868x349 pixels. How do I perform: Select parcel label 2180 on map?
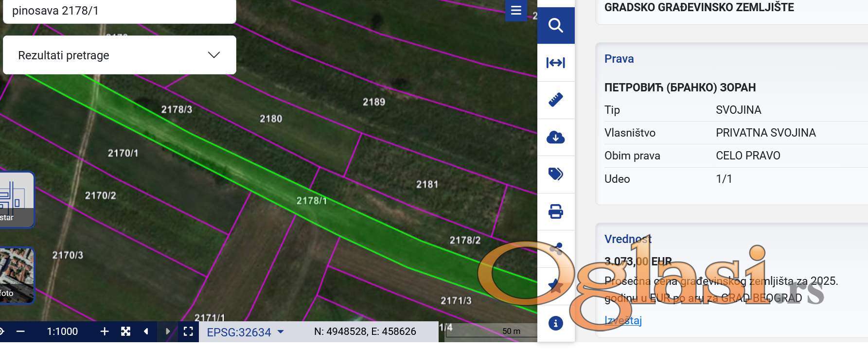271,119
